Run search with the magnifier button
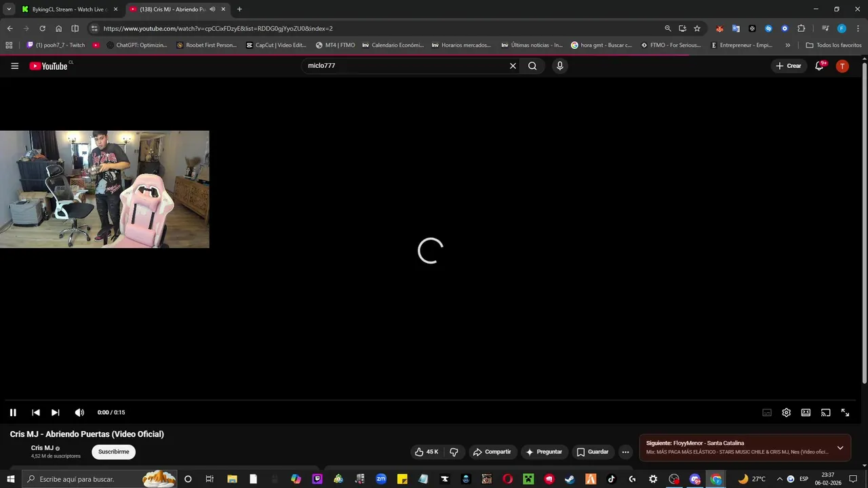 (532, 66)
